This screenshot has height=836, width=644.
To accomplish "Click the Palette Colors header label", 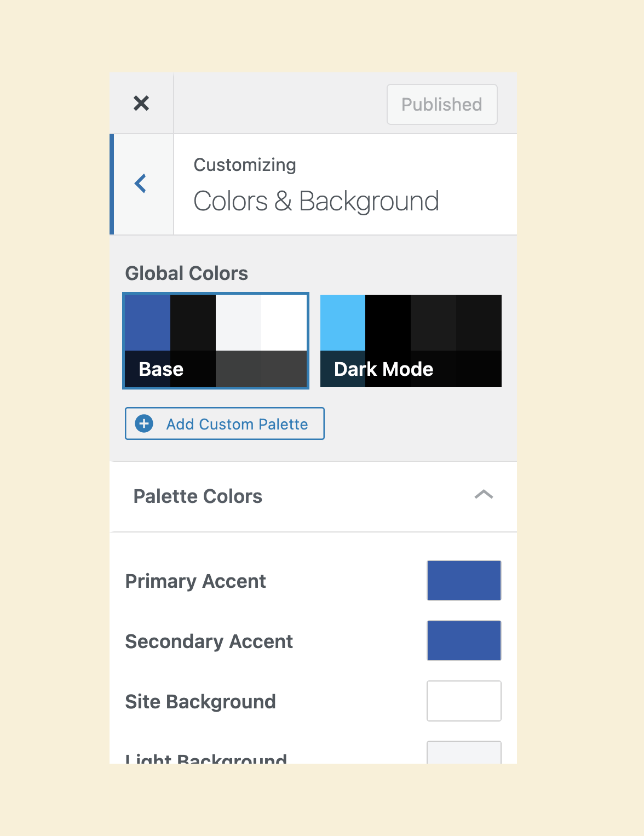I will click(198, 496).
